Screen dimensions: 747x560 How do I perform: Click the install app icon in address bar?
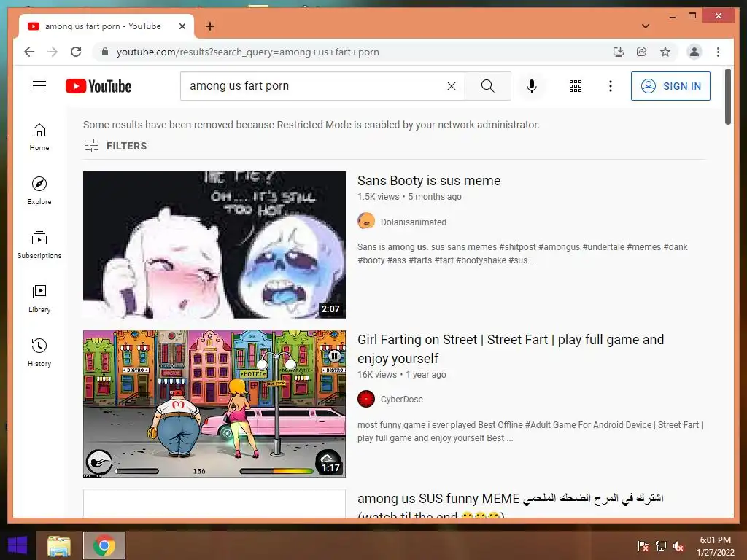coord(619,52)
